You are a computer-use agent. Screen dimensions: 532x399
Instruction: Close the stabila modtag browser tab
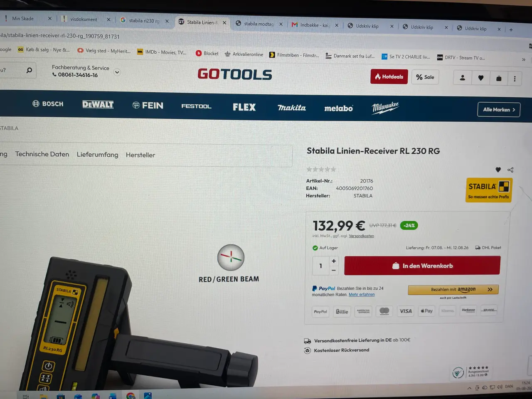click(281, 24)
